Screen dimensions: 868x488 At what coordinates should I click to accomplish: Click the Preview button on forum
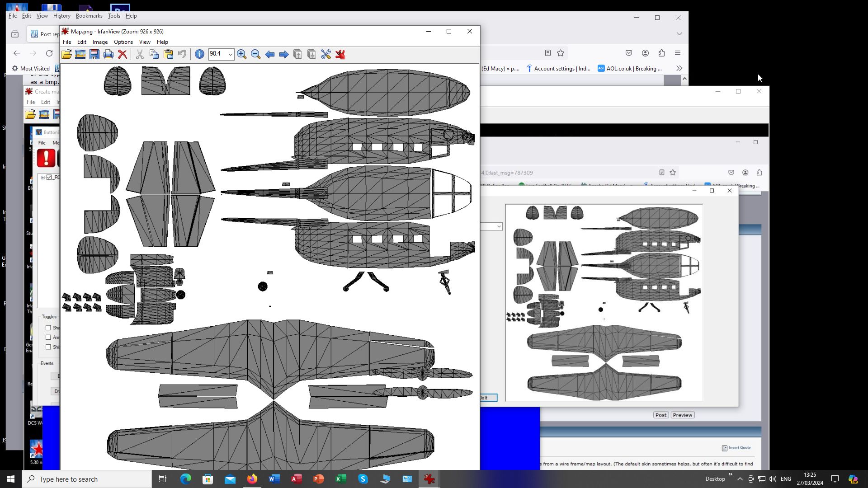pyautogui.click(x=682, y=415)
